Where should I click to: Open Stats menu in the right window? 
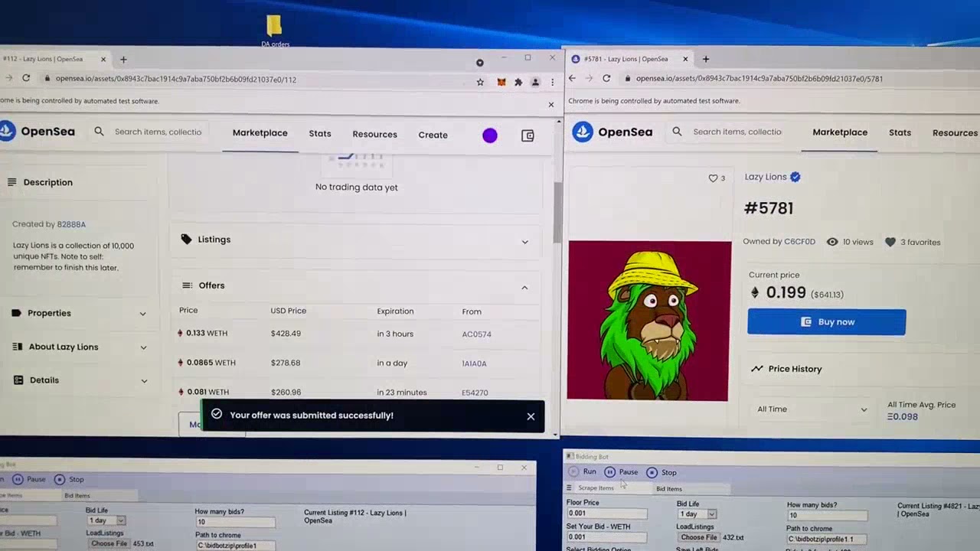pos(900,132)
